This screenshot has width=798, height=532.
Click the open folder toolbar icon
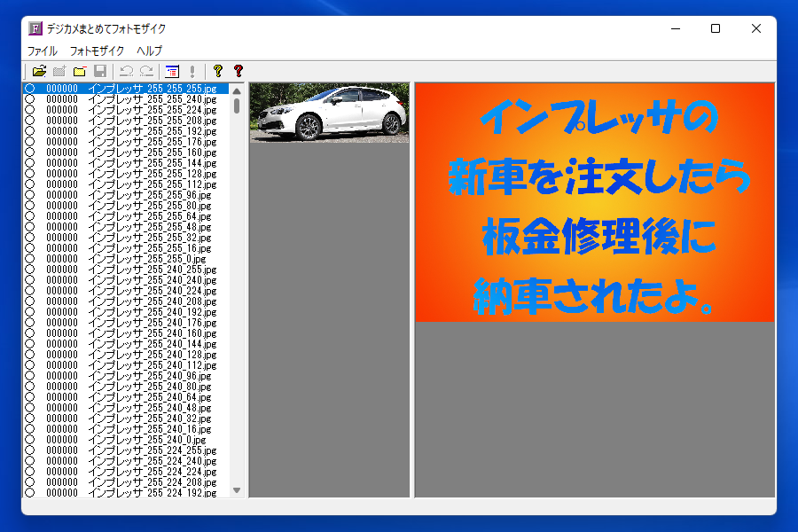pyautogui.click(x=39, y=71)
